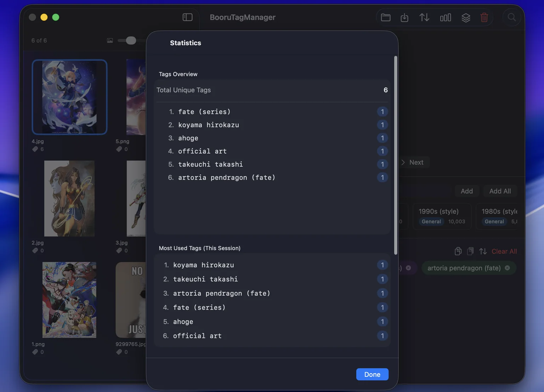
Task: Select the 5.png thumbnail
Action: pos(136,97)
